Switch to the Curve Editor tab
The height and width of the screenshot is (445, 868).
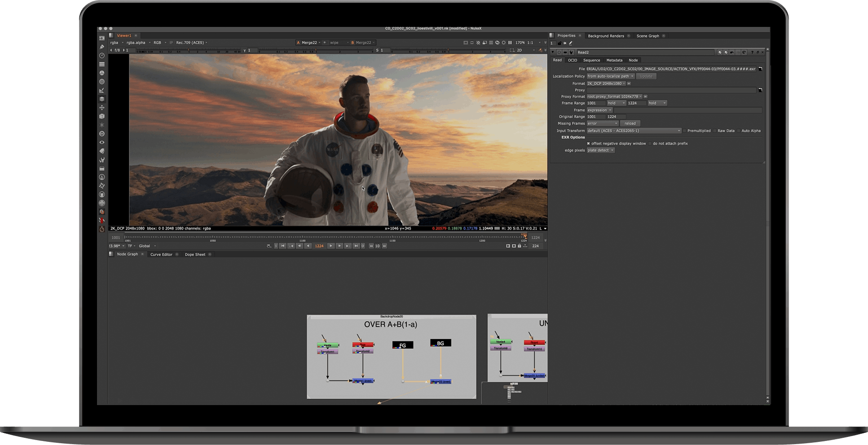click(x=161, y=254)
